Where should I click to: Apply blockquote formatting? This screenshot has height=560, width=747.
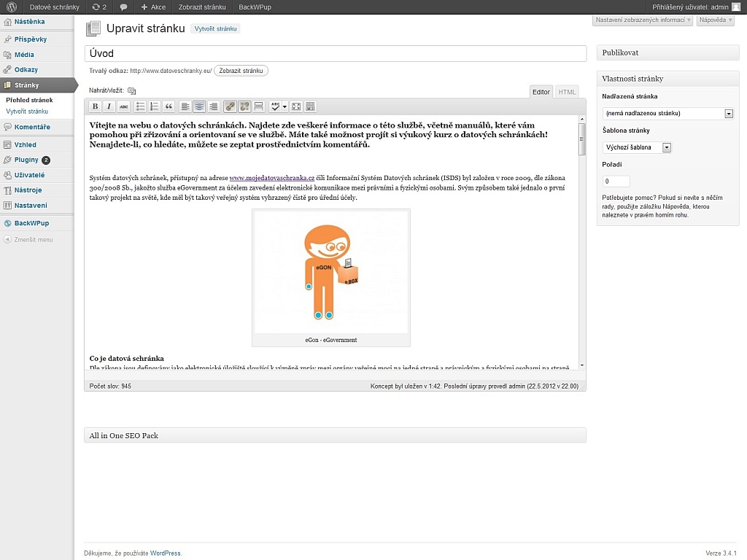169,106
